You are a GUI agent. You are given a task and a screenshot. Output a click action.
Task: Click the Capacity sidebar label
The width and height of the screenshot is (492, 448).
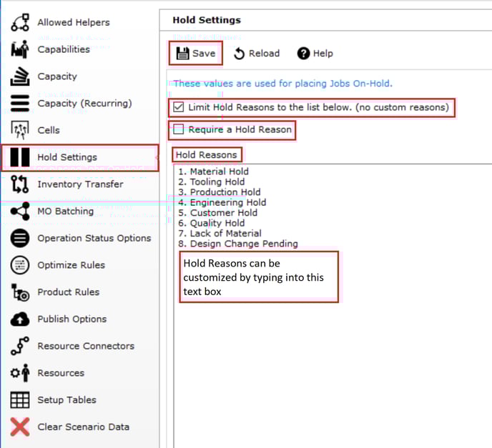pyautogui.click(x=57, y=76)
